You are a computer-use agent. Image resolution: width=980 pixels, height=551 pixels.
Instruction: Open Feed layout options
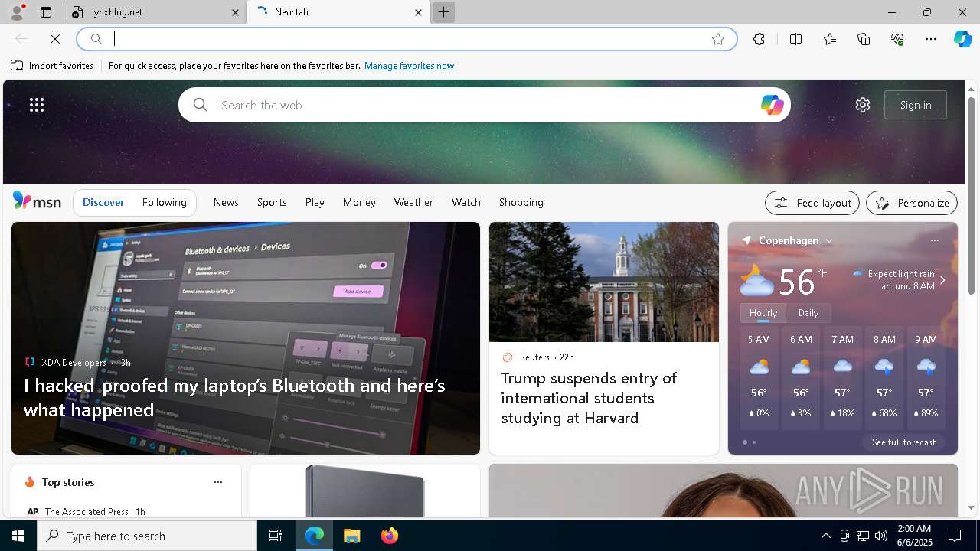[812, 203]
